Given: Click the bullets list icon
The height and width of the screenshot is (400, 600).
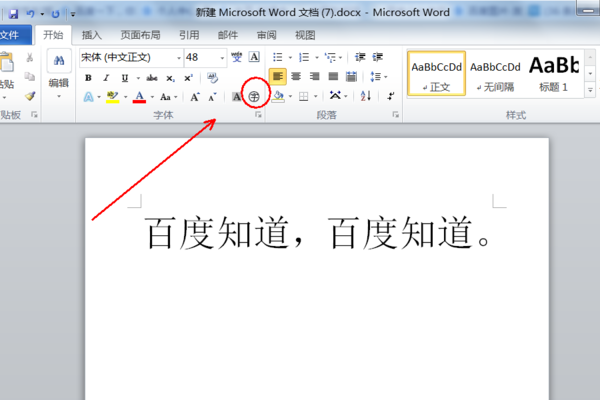Looking at the screenshot, I should (x=277, y=57).
